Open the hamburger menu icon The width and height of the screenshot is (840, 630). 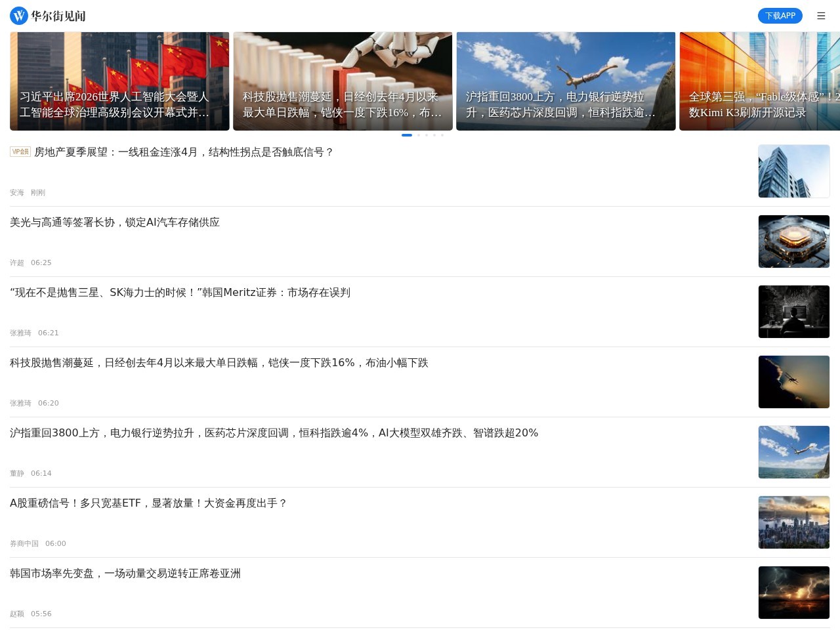821,16
